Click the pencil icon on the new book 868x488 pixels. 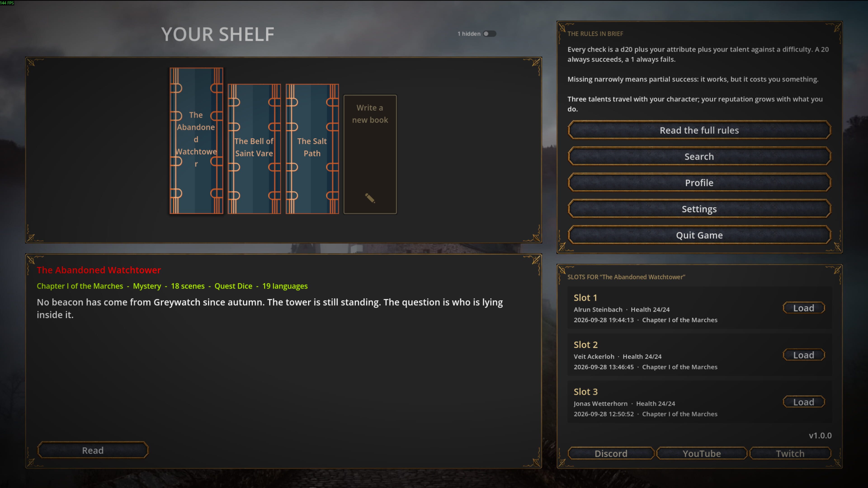pos(370,198)
